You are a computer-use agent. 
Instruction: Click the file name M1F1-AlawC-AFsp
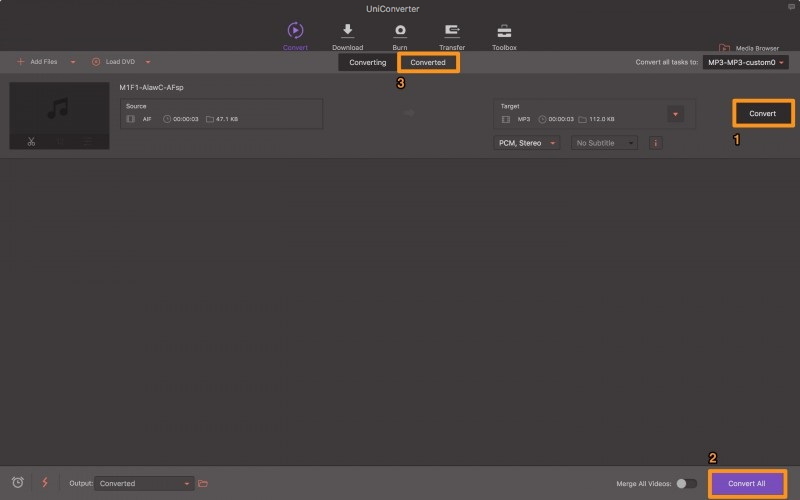pyautogui.click(x=152, y=87)
